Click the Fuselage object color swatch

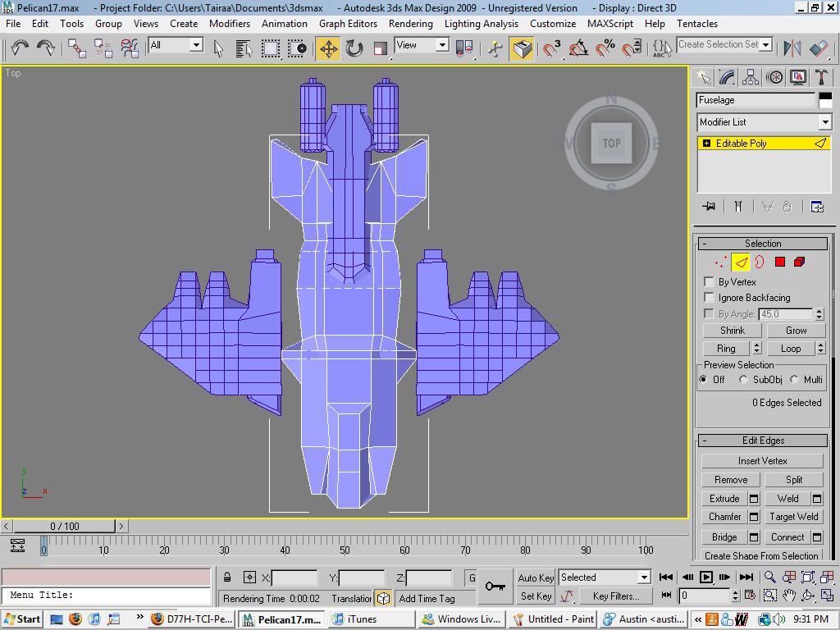tap(825, 100)
